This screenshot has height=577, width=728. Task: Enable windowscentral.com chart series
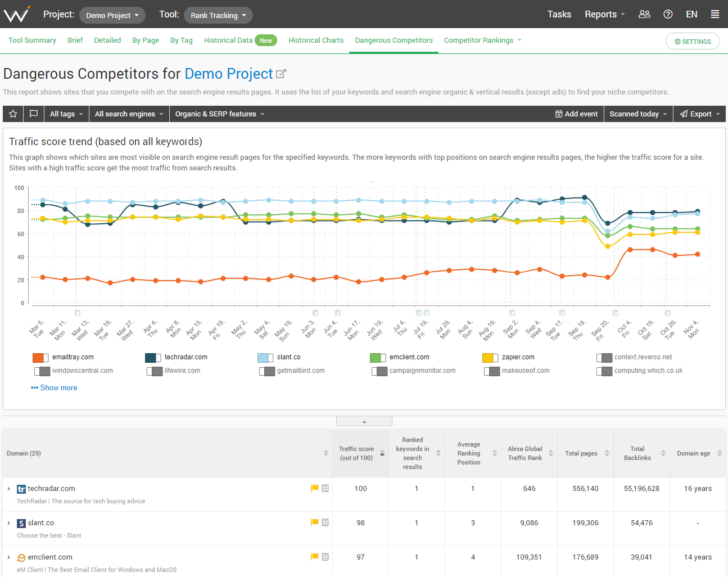coord(42,371)
